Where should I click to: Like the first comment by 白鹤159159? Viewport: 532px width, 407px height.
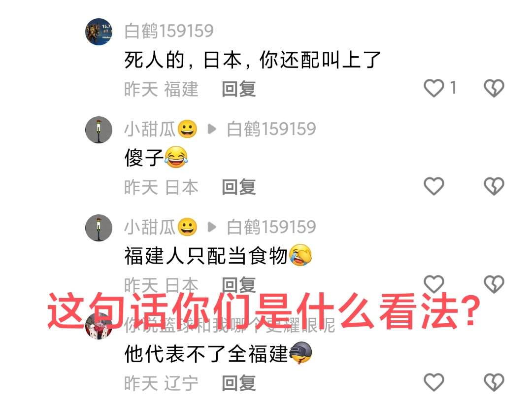434,88
